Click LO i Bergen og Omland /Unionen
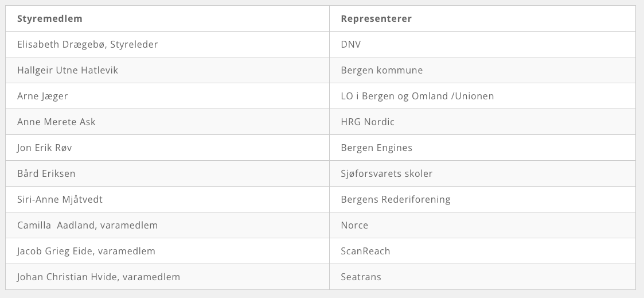 [x=417, y=96]
